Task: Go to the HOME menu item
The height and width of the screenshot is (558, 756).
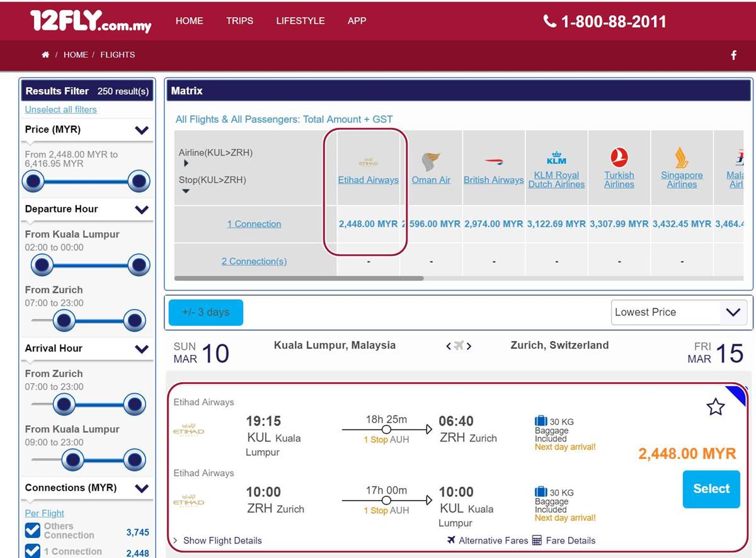Action: pyautogui.click(x=189, y=21)
